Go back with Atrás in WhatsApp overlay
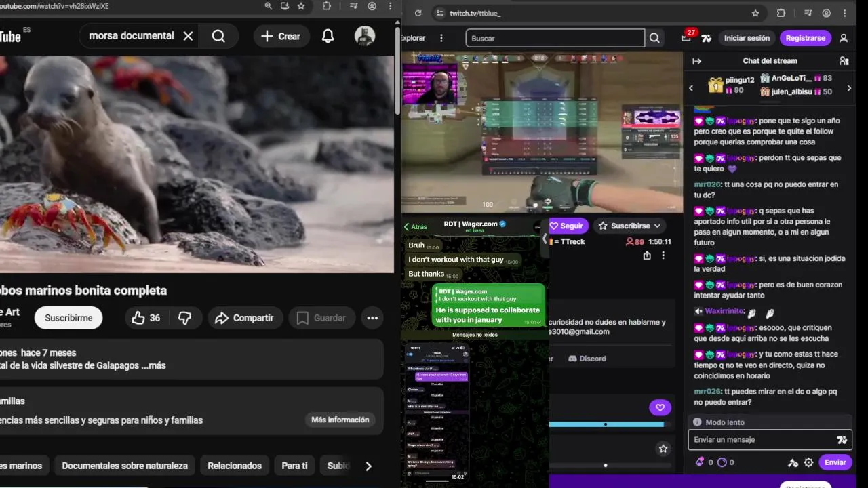Screen dimensions: 868x488 (x=416, y=227)
